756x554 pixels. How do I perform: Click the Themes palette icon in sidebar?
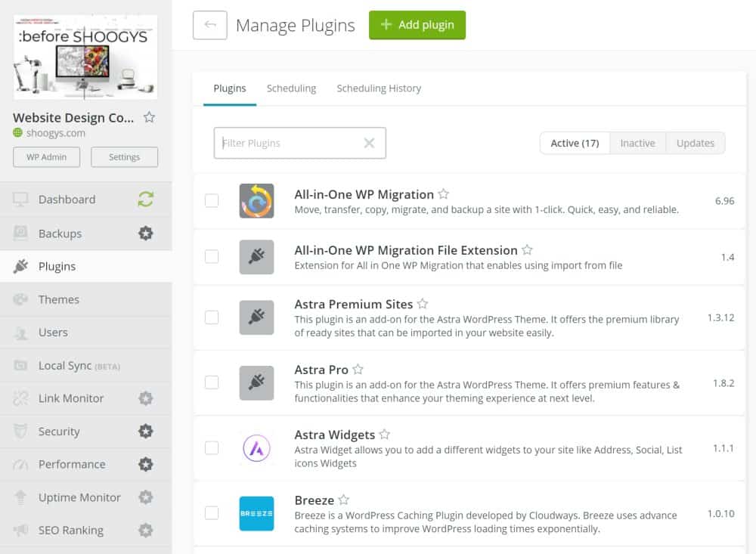click(20, 299)
